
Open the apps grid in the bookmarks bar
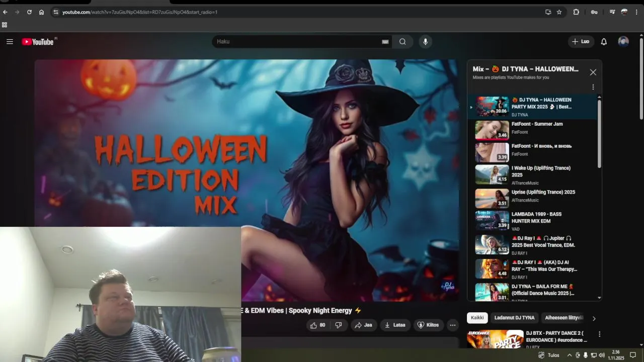click(5, 25)
